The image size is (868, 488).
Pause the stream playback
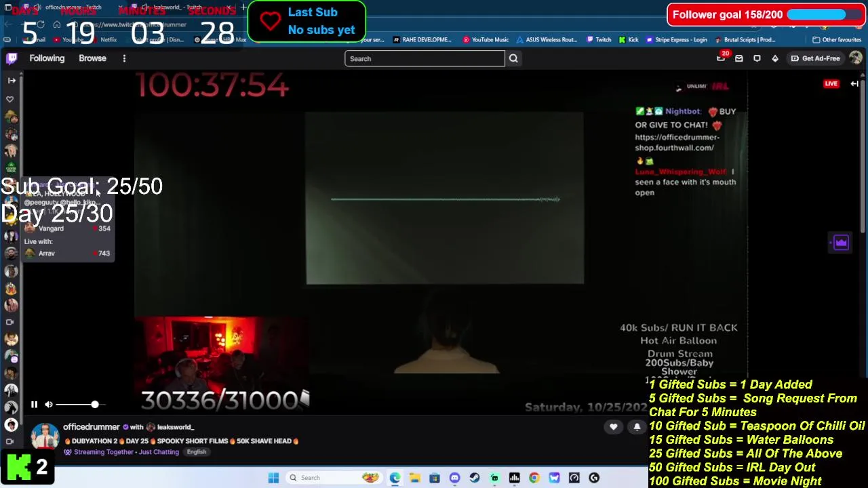(x=34, y=405)
